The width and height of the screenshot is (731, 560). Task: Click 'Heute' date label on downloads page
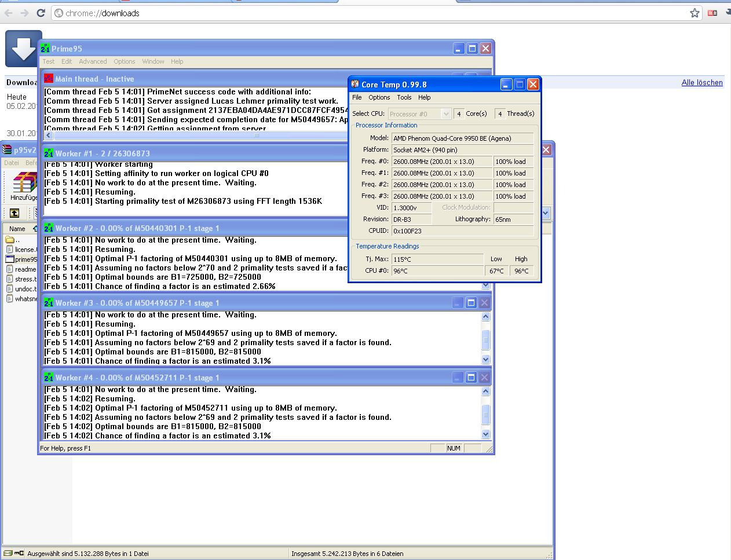point(17,97)
